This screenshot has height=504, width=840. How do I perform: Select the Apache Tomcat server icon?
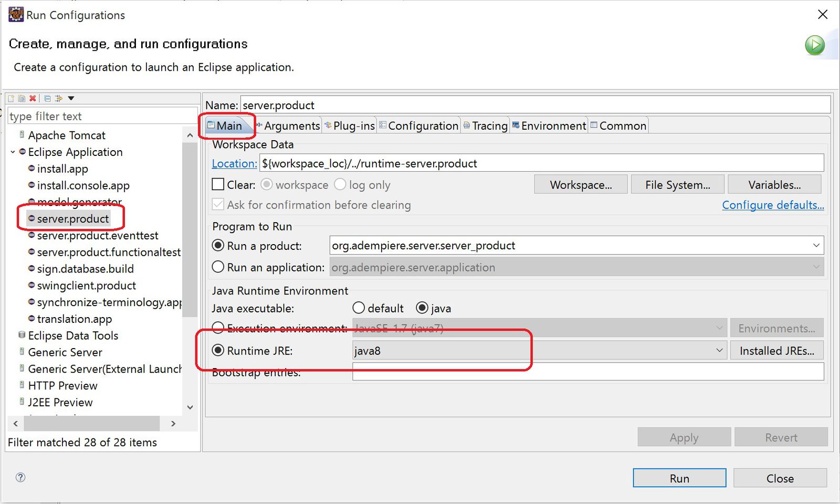click(22, 135)
